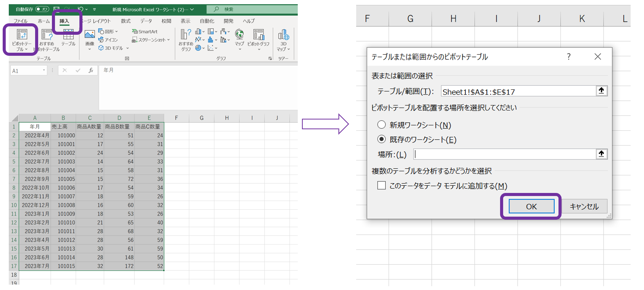644x290 pixels.
Task: Insert line chart icon
Action: coord(198,40)
